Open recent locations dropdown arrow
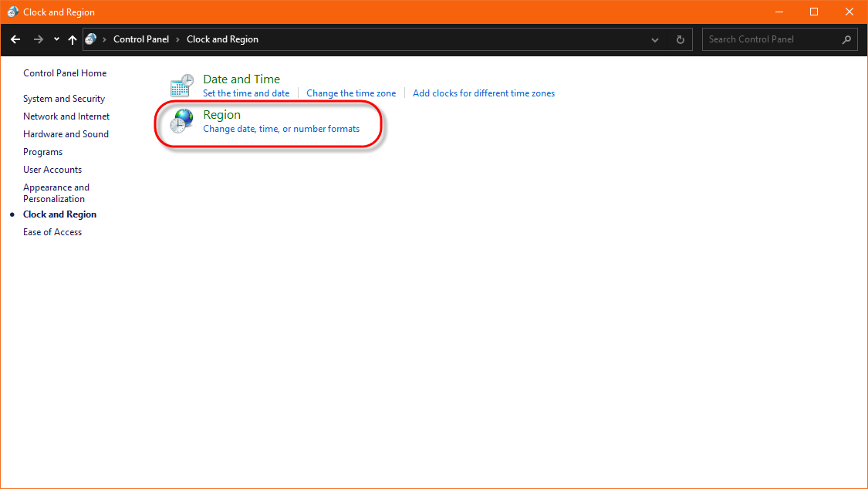868x489 pixels. tap(56, 39)
